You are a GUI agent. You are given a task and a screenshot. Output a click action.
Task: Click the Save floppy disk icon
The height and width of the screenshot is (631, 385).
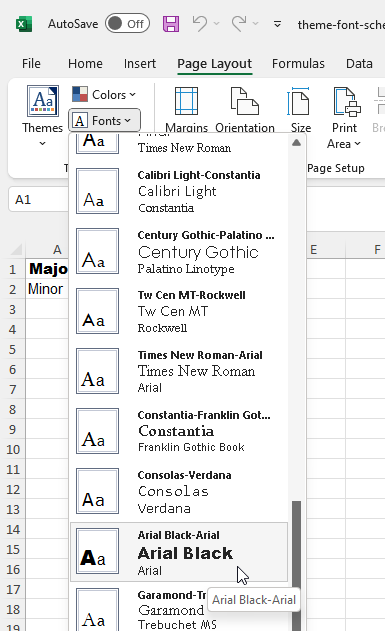(x=171, y=24)
